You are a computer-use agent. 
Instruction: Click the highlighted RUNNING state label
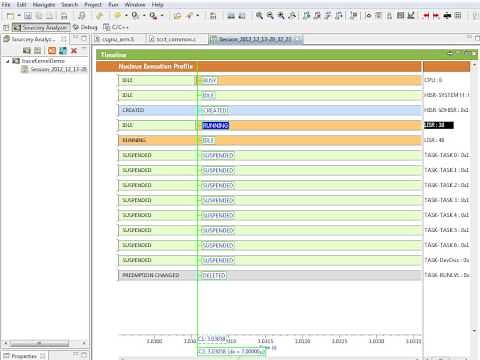tap(215, 125)
